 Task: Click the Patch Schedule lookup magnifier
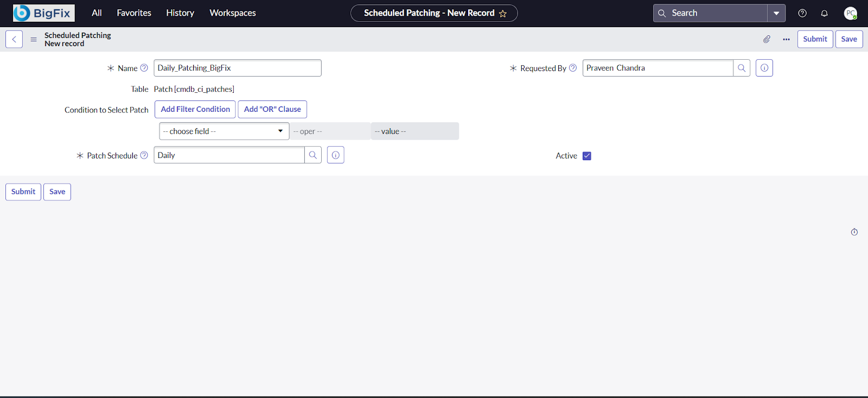coord(313,155)
